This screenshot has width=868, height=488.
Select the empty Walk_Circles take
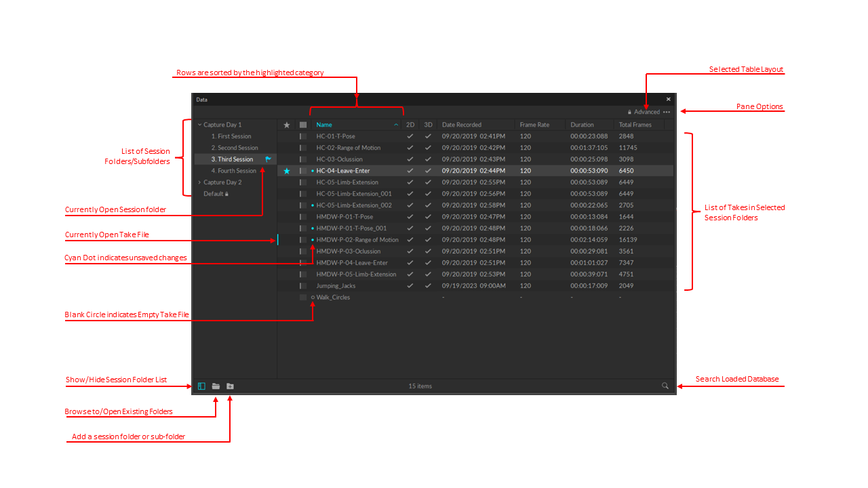333,298
